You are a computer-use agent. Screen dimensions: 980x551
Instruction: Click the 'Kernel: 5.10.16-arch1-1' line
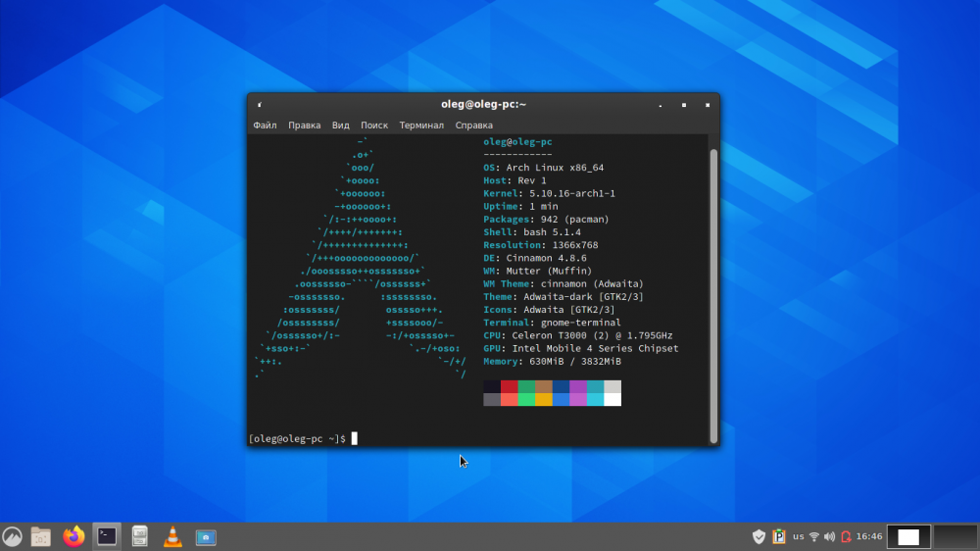point(549,193)
